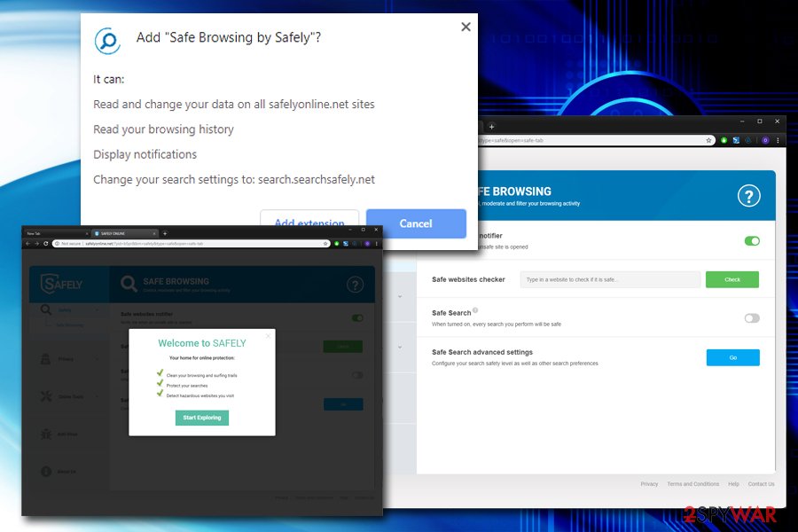Bookmark the page in the front browser window
This screenshot has height=532, width=798.
tap(325, 244)
